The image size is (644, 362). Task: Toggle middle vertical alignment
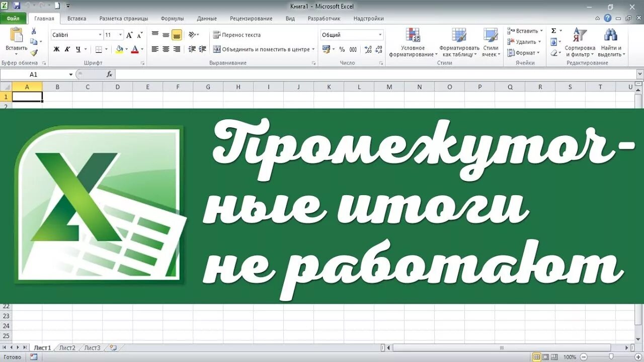click(166, 35)
